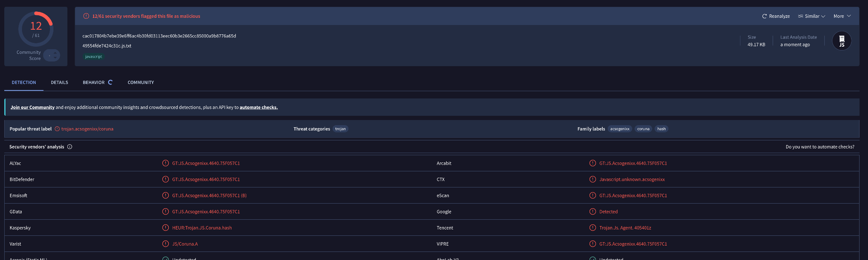Click CTX's Javascript.unknown.acsogenixx detection
868x260 pixels.
tap(632, 179)
